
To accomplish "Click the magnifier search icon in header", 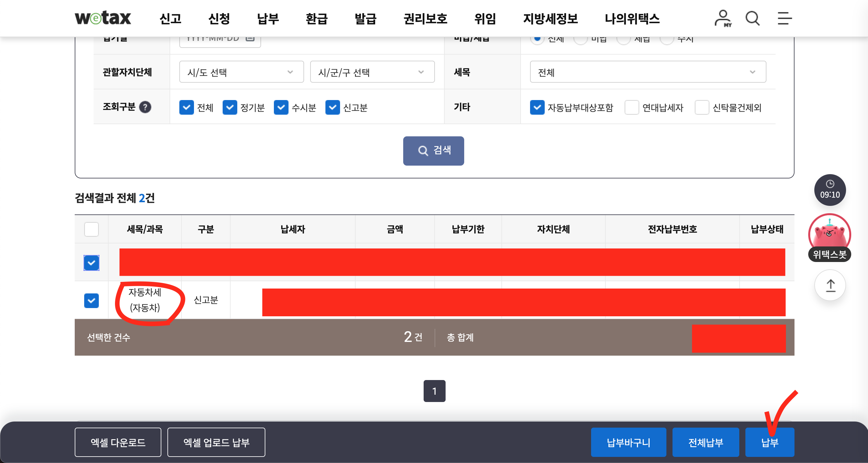I will [752, 18].
